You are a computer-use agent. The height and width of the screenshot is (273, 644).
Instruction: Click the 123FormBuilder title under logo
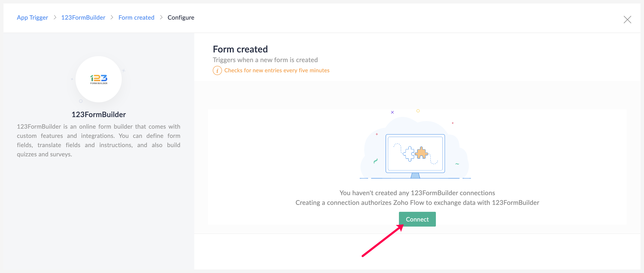[x=98, y=115]
